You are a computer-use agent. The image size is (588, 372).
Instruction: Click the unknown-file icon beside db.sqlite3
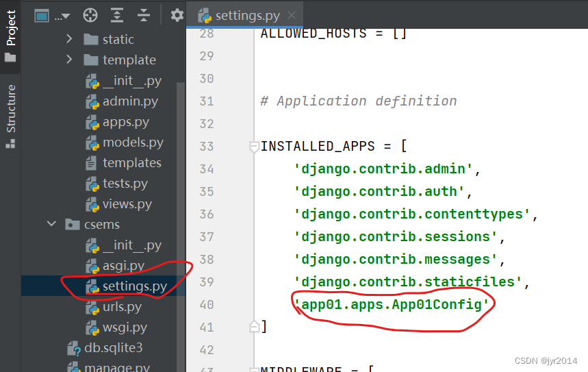[74, 349]
